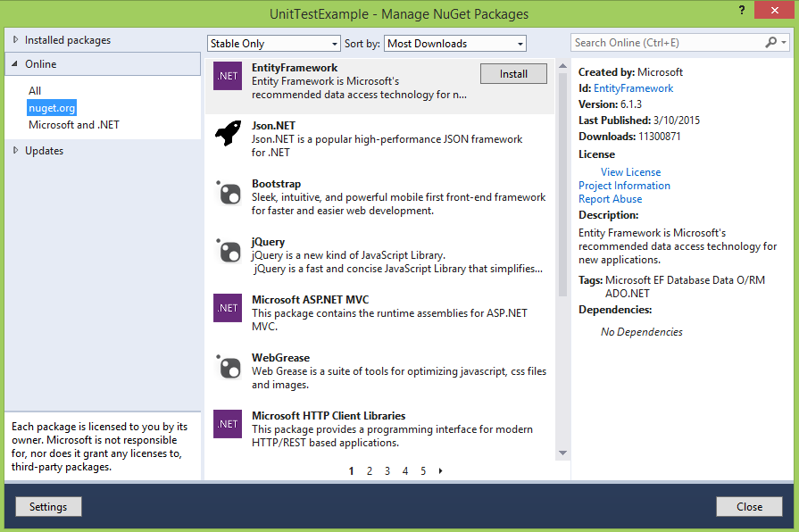Screen dimensions: 799x532
Task: Open the EntityFramework Id link
Action: pos(633,88)
